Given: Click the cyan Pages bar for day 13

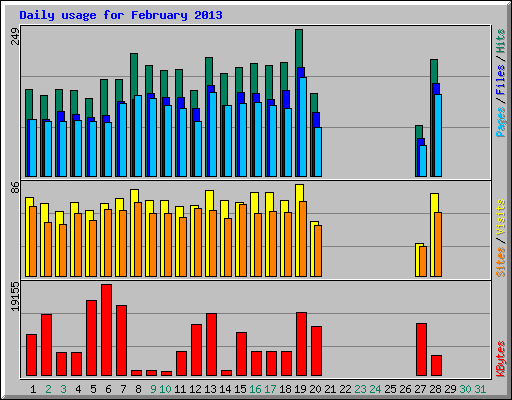Looking at the screenshot, I should 213,135.
